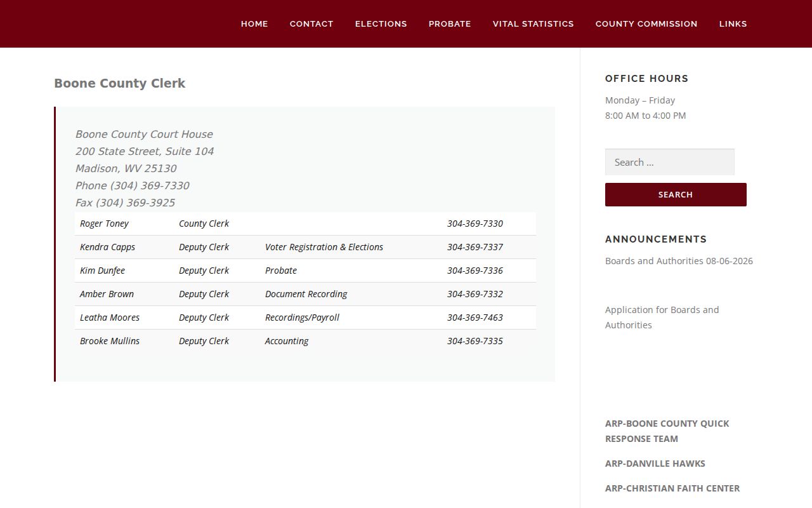Select Kendra Capps in the table
The width and height of the screenshot is (812, 508).
pos(107,247)
